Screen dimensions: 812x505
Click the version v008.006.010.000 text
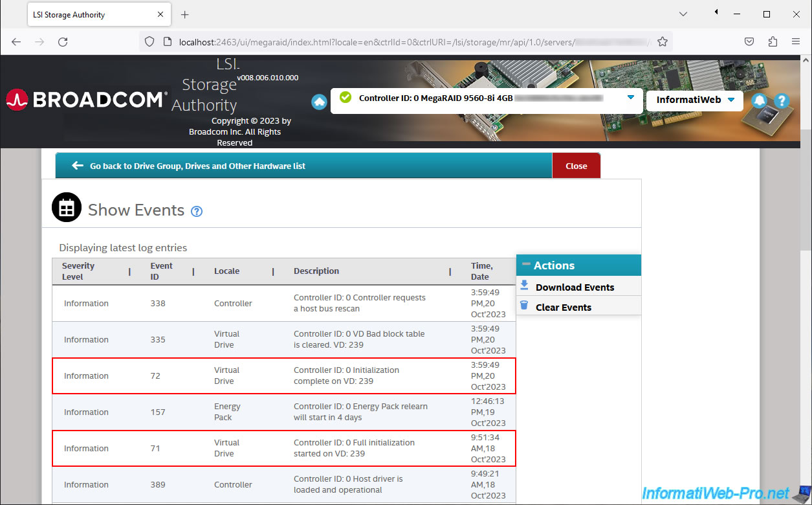coord(268,78)
